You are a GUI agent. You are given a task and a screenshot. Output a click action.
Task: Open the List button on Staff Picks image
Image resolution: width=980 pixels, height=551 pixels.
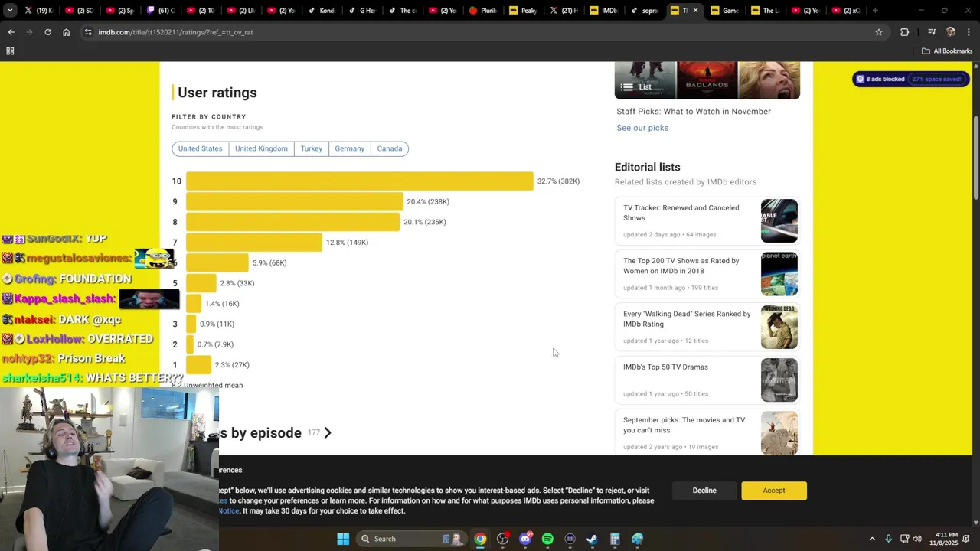tap(637, 86)
